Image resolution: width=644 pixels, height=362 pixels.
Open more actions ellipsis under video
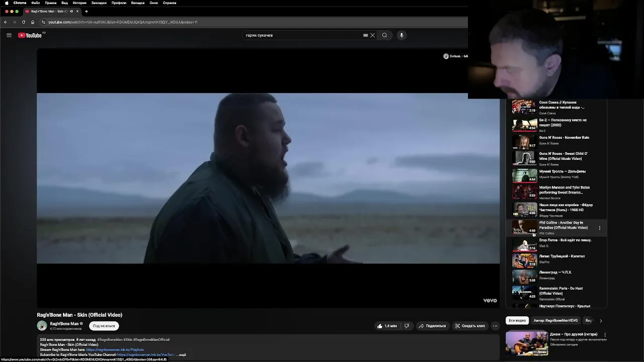[x=495, y=326]
